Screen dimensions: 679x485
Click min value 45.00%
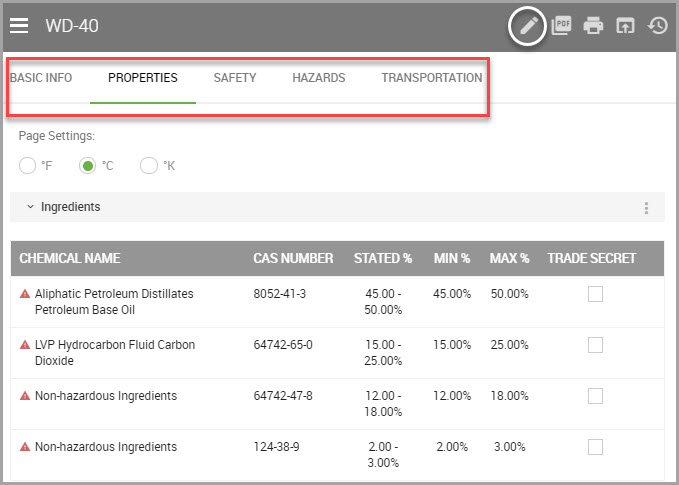click(x=452, y=294)
